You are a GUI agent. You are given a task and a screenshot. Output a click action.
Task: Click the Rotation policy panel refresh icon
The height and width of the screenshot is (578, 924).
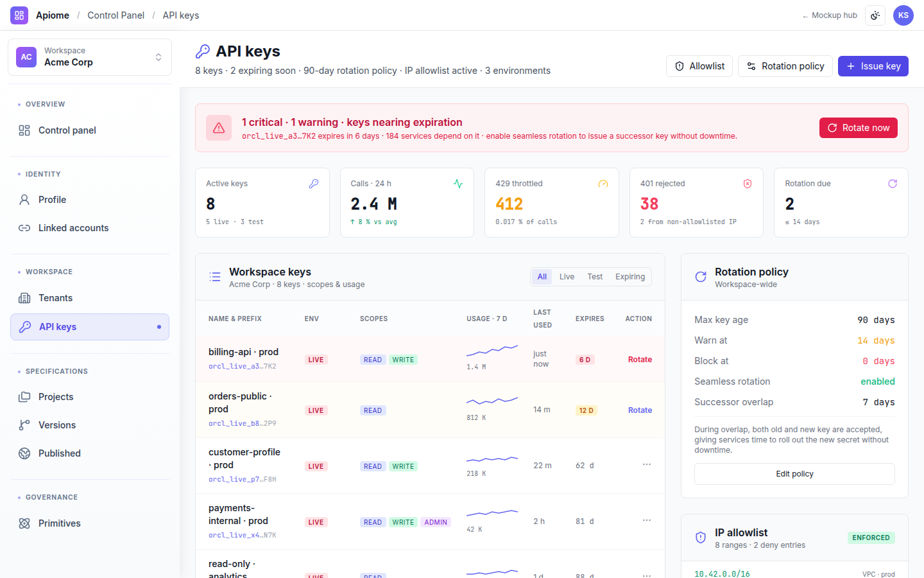[x=701, y=277]
